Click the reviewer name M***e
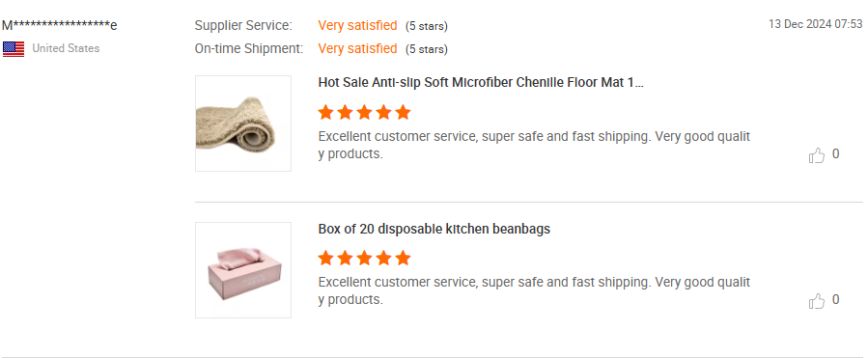This screenshot has height=358, width=868. pos(60,25)
